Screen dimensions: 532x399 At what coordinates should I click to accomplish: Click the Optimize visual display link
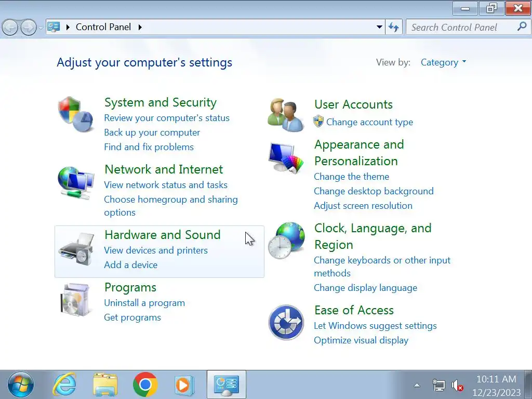[361, 340]
